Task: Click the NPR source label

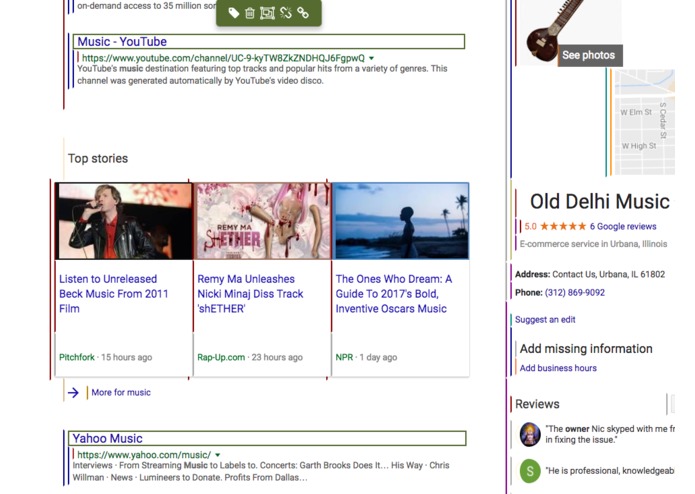Action: click(344, 357)
